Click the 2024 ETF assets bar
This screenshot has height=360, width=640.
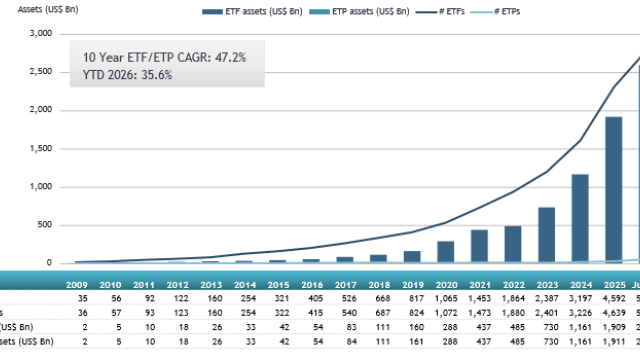580,218
